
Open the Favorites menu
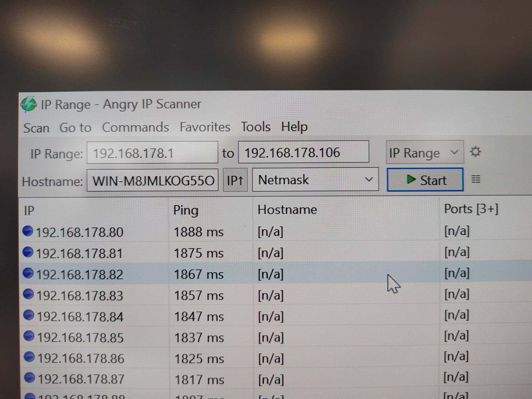[x=205, y=127]
